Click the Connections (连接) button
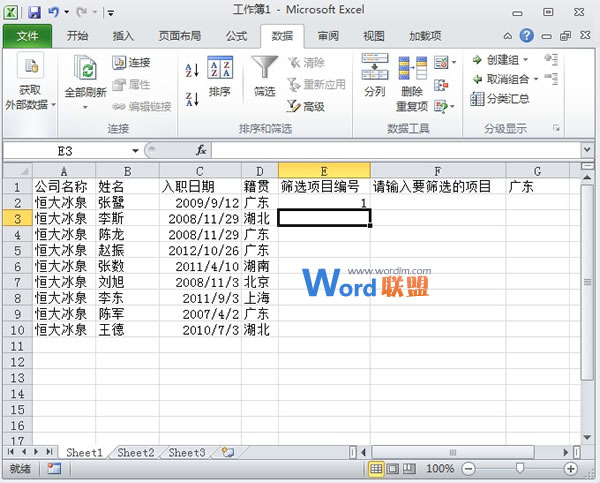 coord(130,62)
